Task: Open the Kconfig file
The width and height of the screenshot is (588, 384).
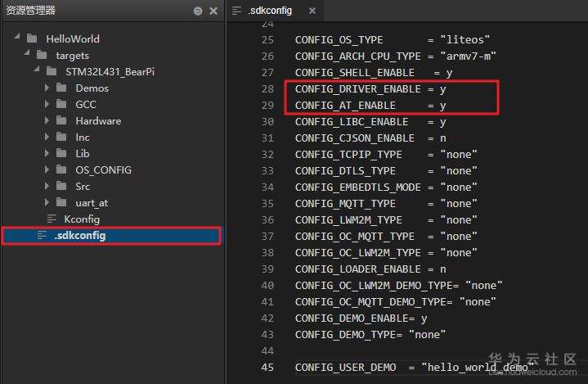Action: pos(82,219)
